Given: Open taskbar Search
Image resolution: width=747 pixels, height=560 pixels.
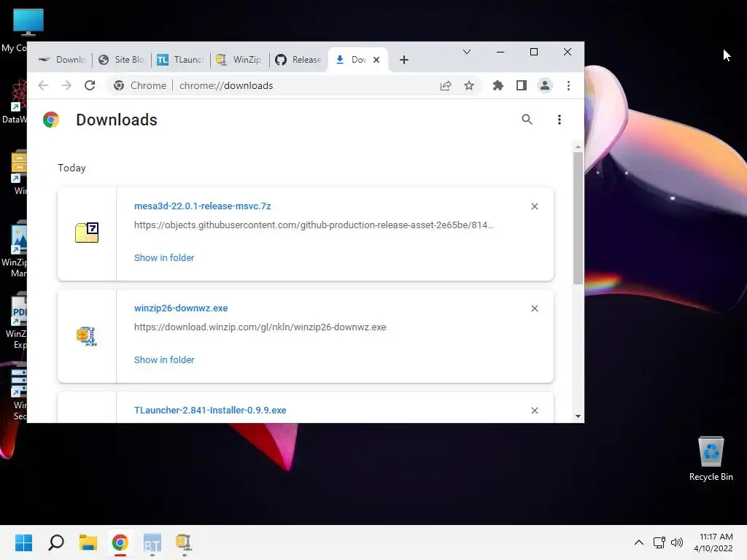Looking at the screenshot, I should (55, 542).
